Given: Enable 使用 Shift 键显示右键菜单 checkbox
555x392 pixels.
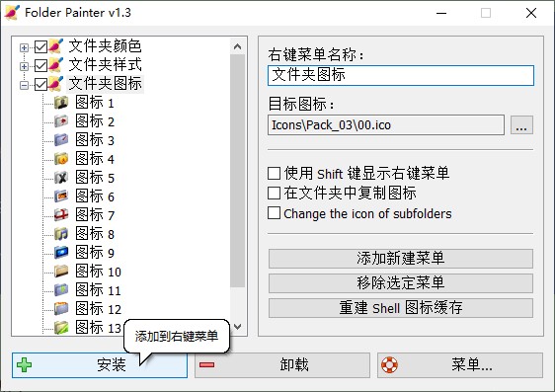Looking at the screenshot, I should [x=274, y=174].
